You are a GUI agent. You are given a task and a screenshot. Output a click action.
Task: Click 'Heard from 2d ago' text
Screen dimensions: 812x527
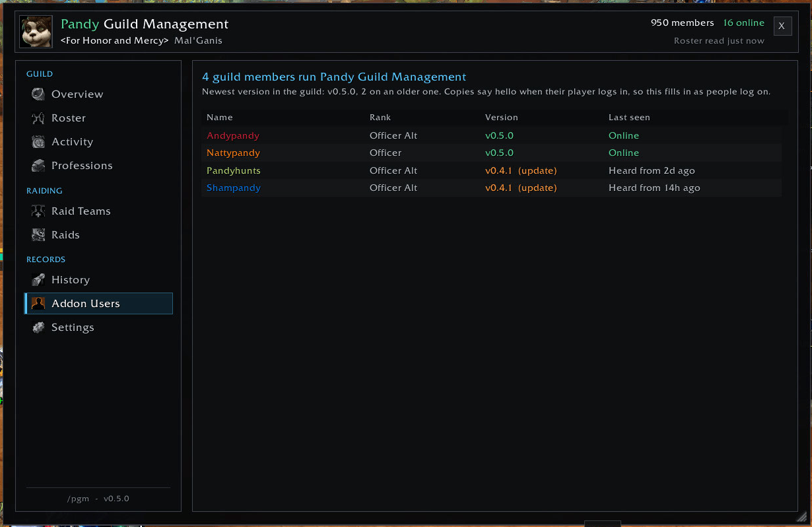pos(652,170)
